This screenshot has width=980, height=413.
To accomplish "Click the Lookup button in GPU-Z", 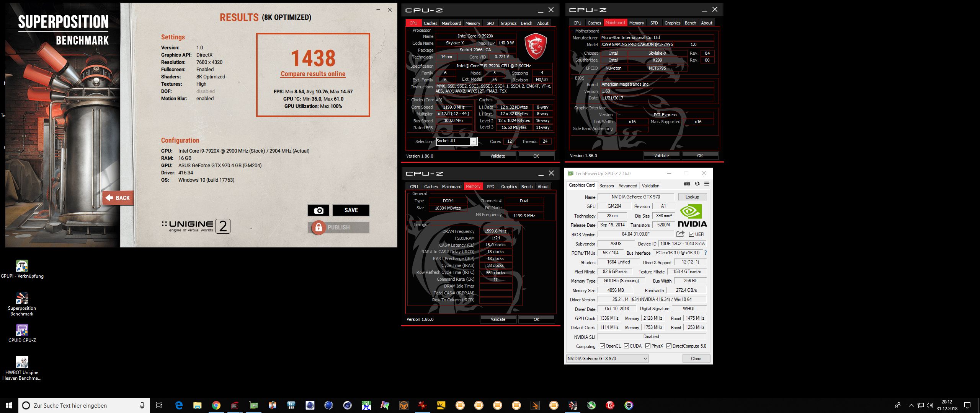I will pos(692,197).
